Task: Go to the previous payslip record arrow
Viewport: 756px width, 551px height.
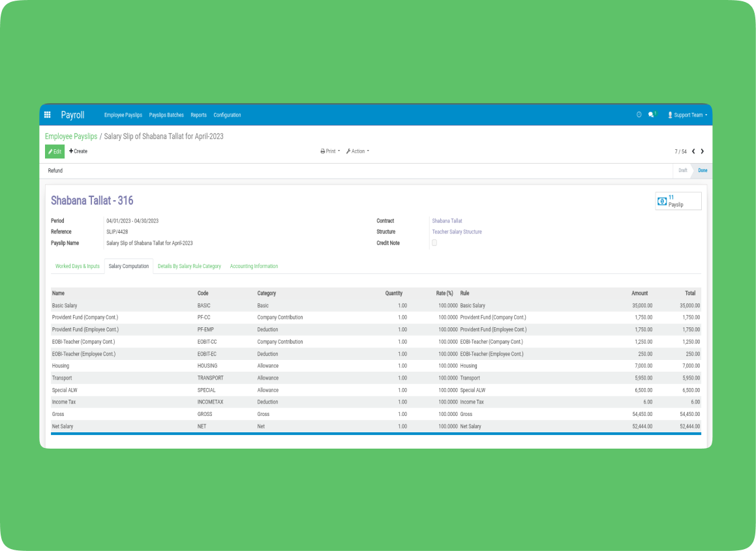Action: pyautogui.click(x=693, y=151)
